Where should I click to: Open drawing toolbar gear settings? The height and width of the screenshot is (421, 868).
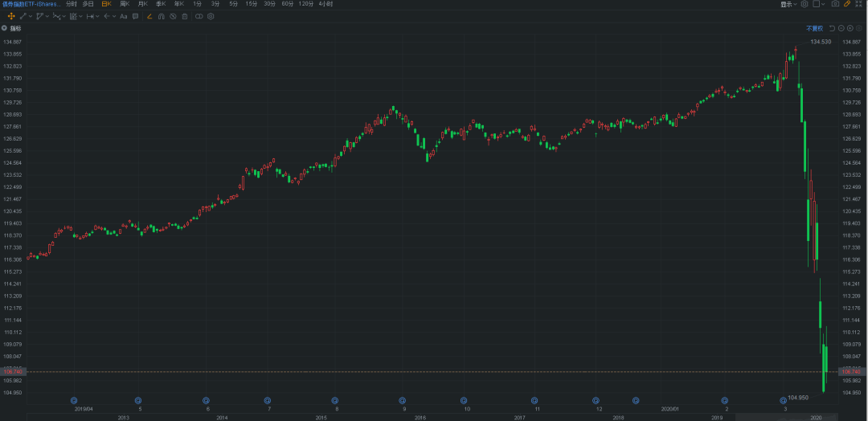coord(211,16)
